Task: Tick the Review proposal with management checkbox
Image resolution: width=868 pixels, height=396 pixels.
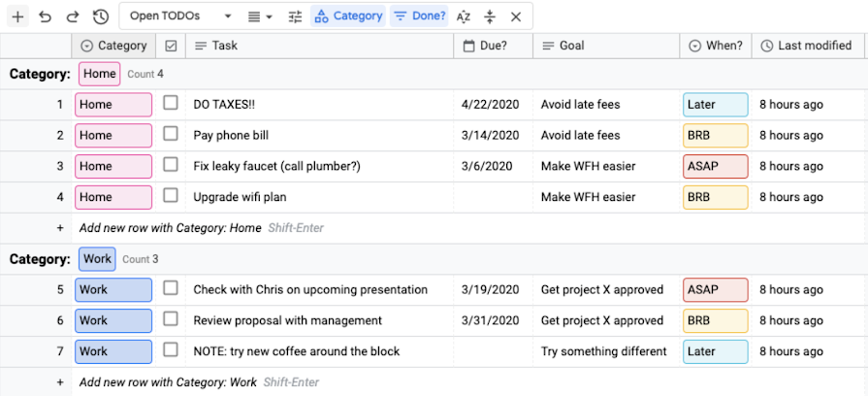Action: 171,319
